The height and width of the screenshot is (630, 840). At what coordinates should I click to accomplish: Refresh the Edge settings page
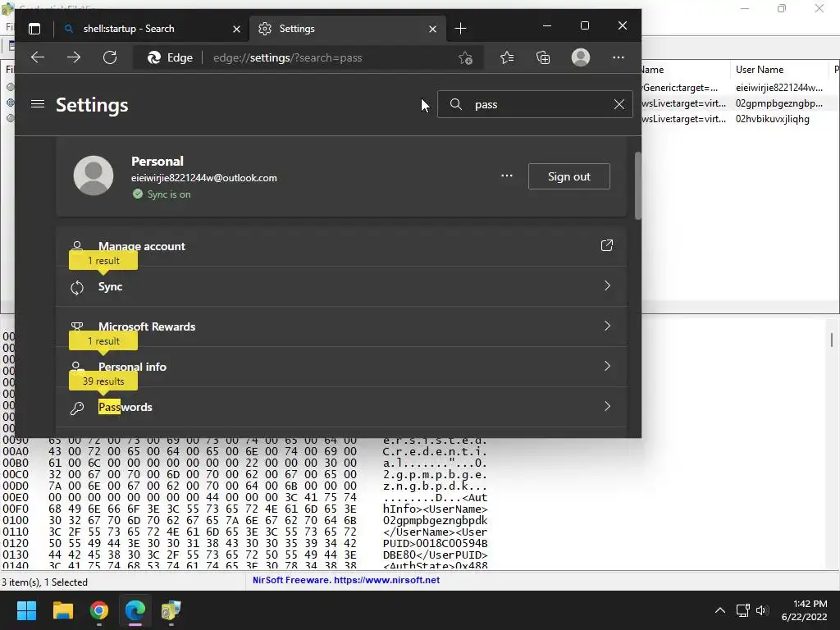pos(110,58)
